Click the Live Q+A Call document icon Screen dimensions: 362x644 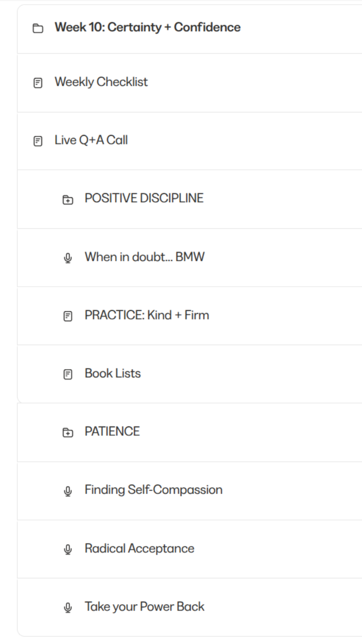pos(38,141)
